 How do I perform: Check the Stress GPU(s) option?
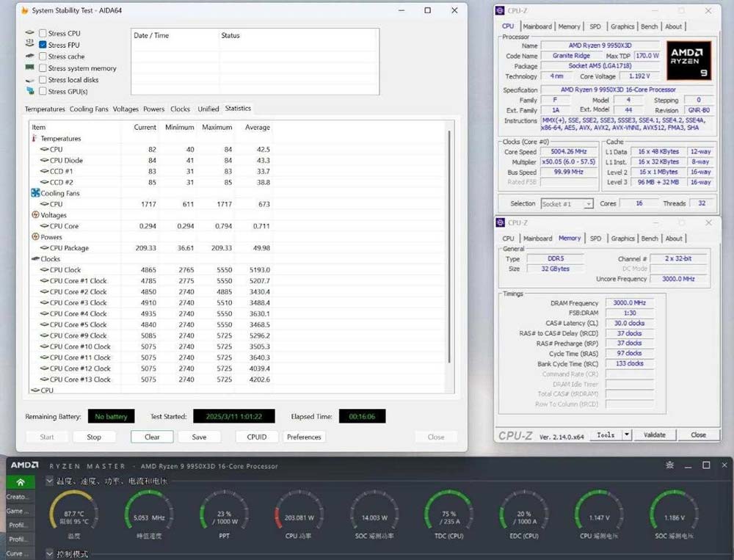click(43, 91)
